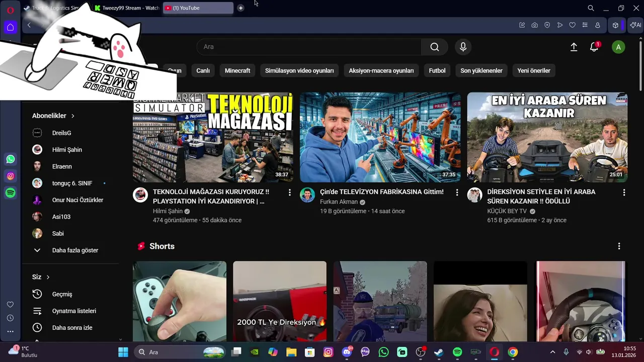Open 2000 TL Ye Direksiyon short
The height and width of the screenshot is (362, 644).
(x=280, y=302)
